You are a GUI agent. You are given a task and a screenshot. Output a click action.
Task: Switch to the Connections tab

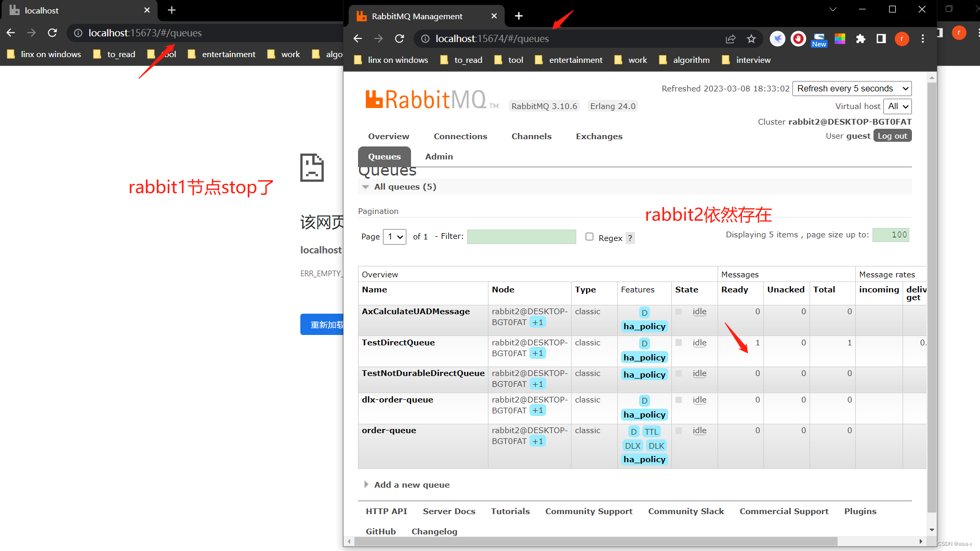click(x=460, y=136)
